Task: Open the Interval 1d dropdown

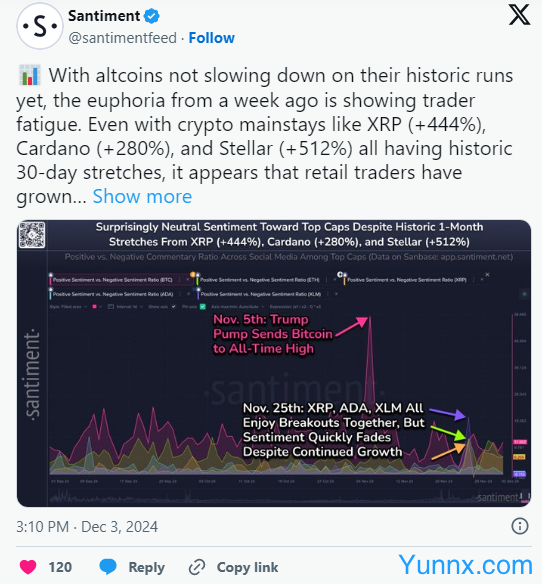Action: tap(129, 307)
